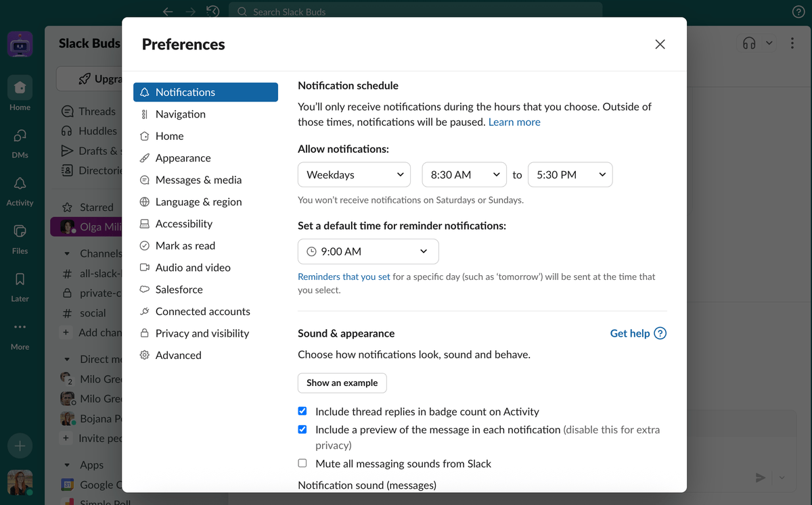Open the 5:30 PM end time dropdown
The image size is (812, 505).
coord(570,174)
